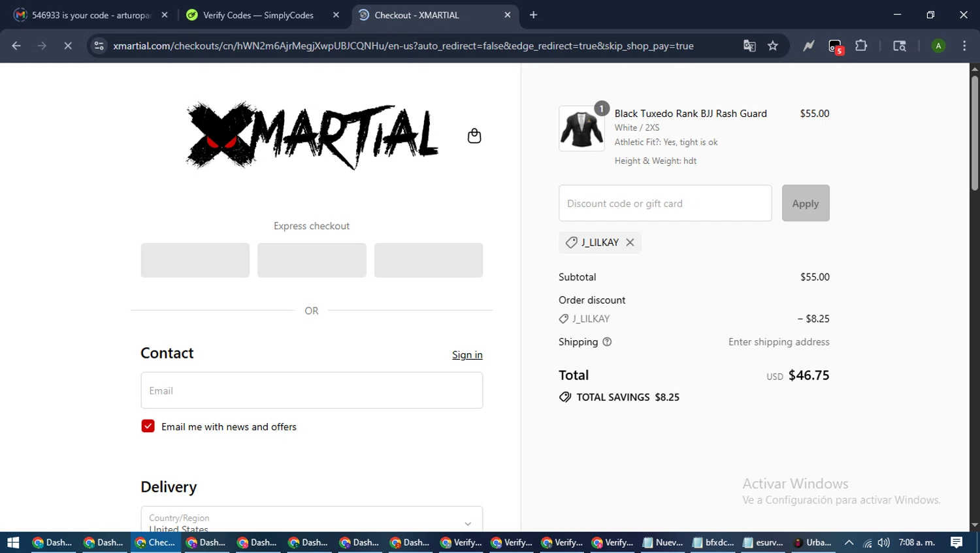Switch to the Verify Codes — SimplyCodes tab

[x=258, y=15]
